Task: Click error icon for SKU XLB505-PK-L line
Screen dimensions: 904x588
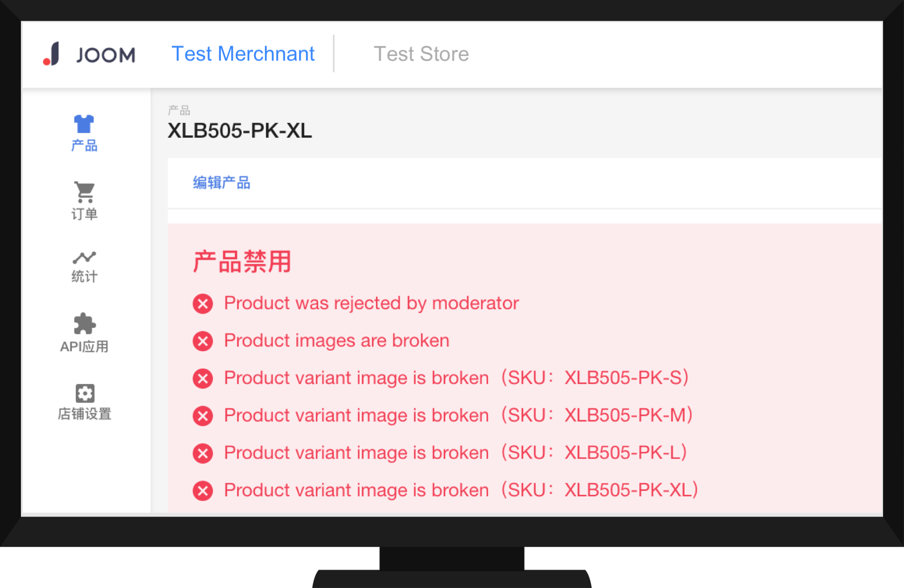Action: tap(202, 453)
